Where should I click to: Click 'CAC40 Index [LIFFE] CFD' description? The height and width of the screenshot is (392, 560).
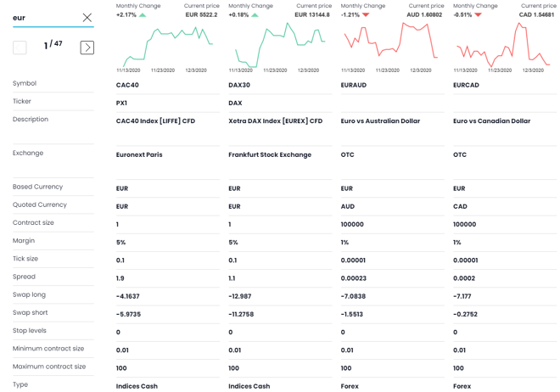tap(156, 121)
